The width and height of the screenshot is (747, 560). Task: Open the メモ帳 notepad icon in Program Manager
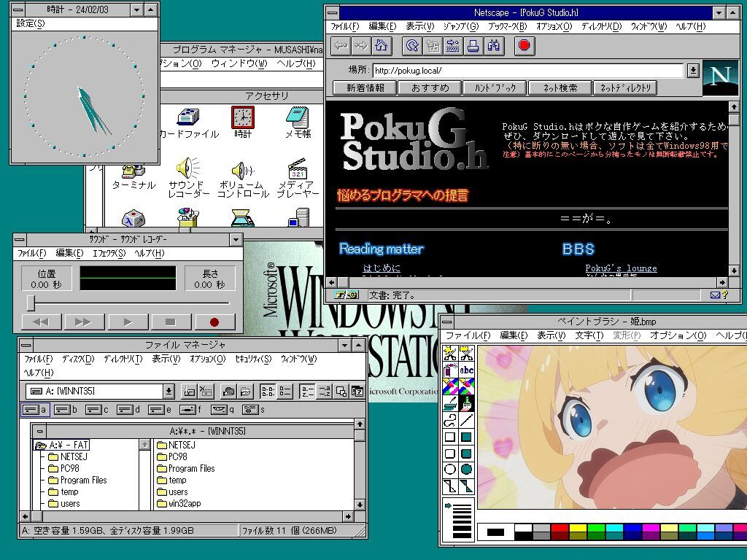(298, 122)
